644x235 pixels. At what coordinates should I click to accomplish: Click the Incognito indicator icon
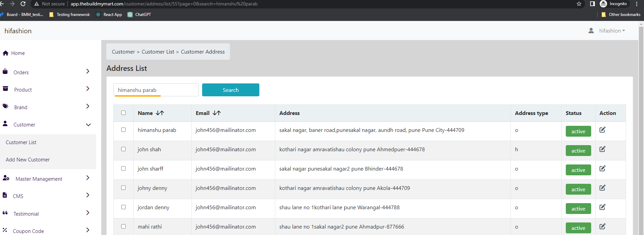coord(603,4)
